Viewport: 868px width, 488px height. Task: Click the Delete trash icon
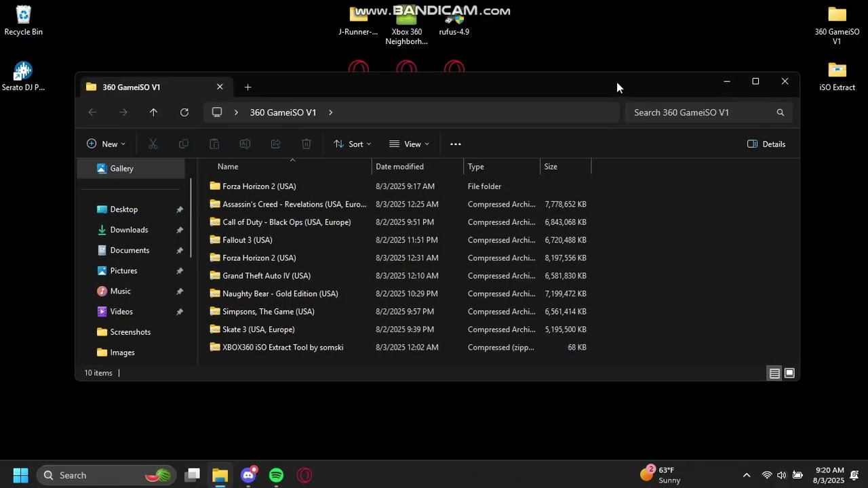pyautogui.click(x=307, y=144)
